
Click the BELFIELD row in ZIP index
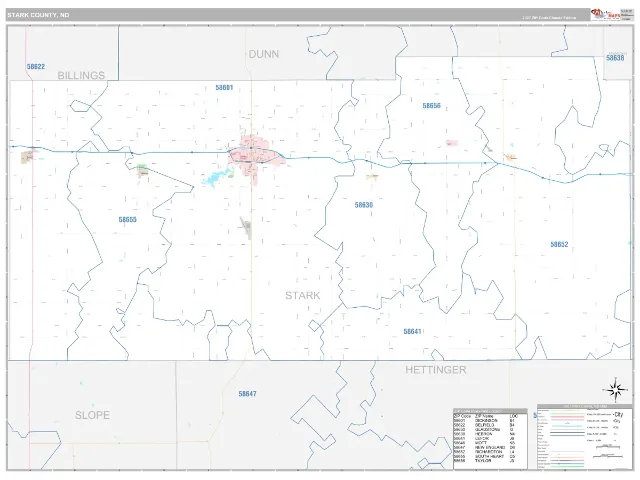tap(485, 425)
